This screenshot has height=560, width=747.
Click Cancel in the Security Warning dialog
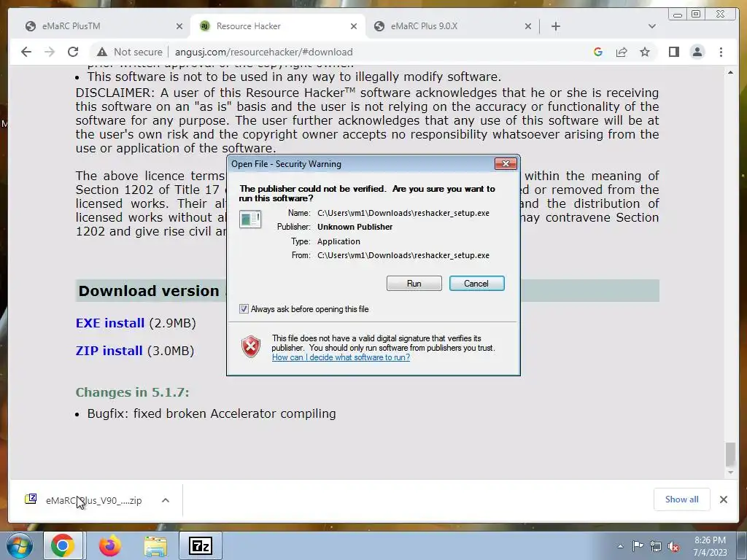[476, 284]
